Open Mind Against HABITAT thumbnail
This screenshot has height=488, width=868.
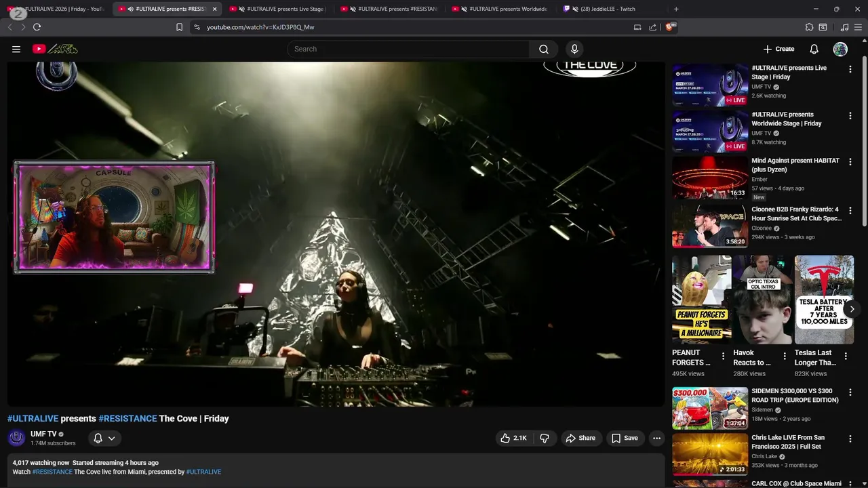pos(710,178)
